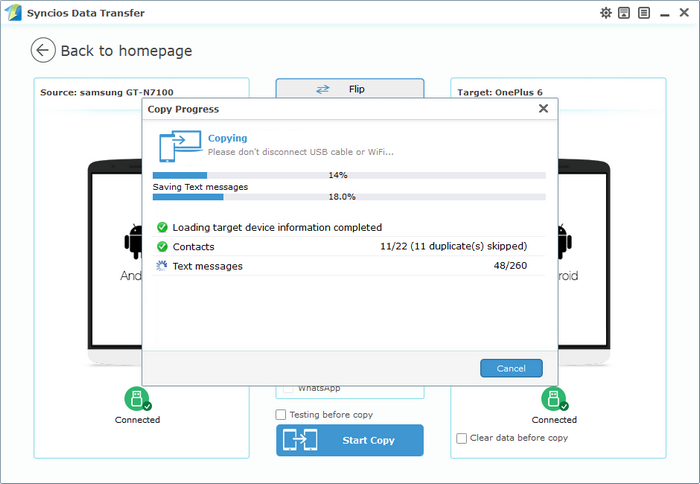Viewport: 700px width, 484px height.
Task: Click Source: samsung GT-N7100 label
Action: pos(107,92)
